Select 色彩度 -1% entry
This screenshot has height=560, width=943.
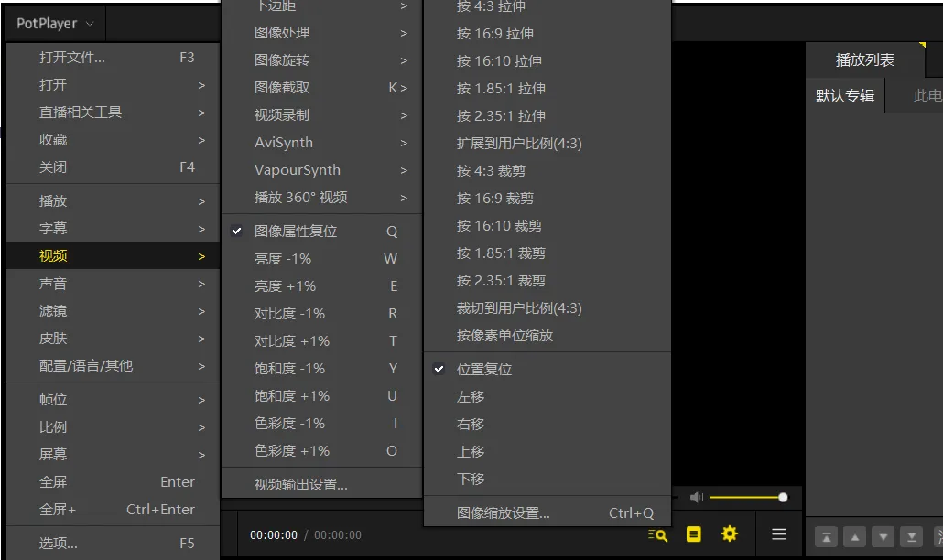[321, 424]
